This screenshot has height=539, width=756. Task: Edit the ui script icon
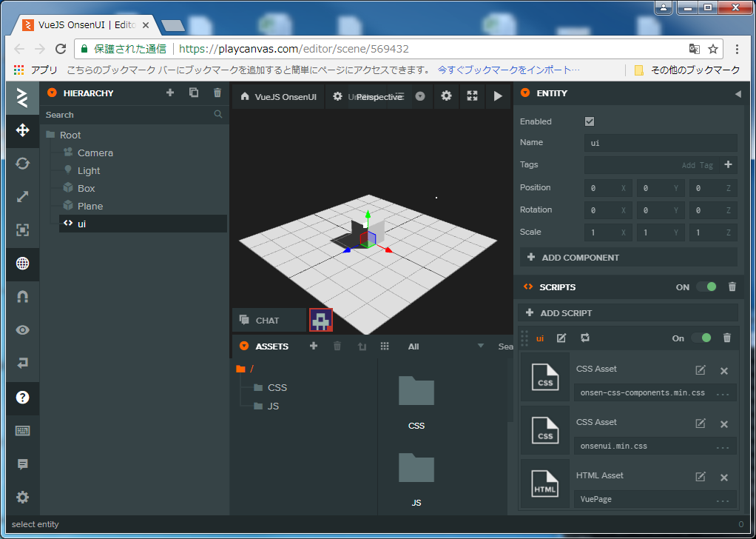tap(561, 338)
